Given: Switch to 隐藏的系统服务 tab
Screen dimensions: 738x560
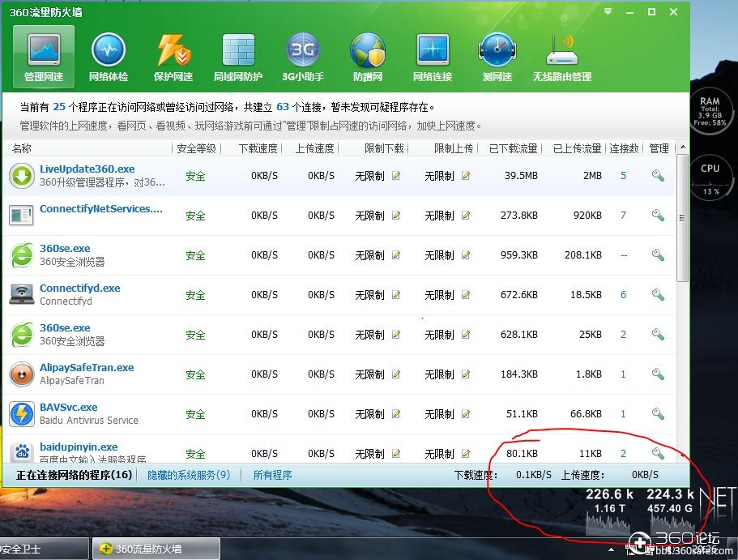Looking at the screenshot, I should pyautogui.click(x=189, y=475).
